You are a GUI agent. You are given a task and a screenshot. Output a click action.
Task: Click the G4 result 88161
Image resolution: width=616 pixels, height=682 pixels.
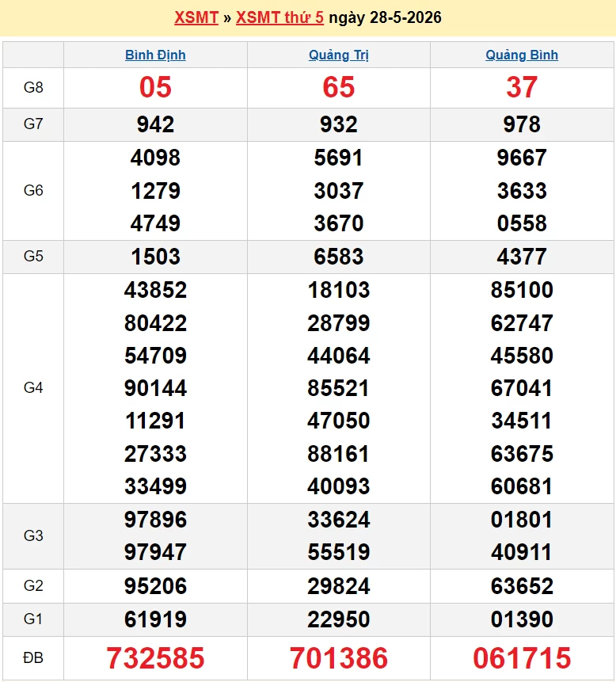point(339,454)
